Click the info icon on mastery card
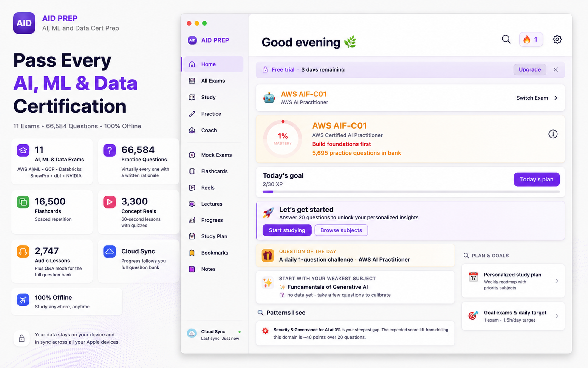 (553, 134)
